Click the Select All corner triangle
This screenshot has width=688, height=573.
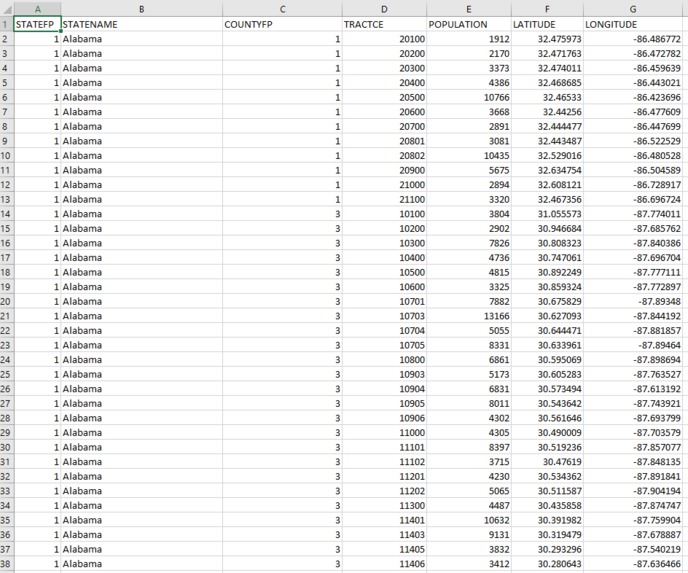[7, 9]
